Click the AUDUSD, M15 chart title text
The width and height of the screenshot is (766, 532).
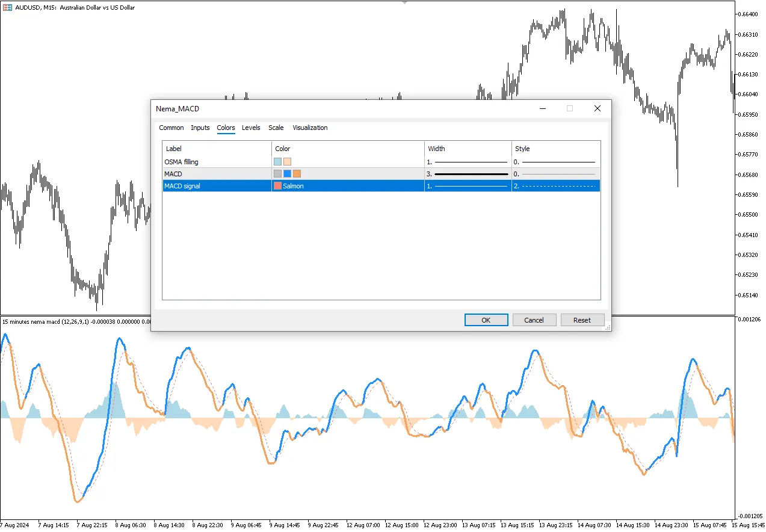click(75, 7)
